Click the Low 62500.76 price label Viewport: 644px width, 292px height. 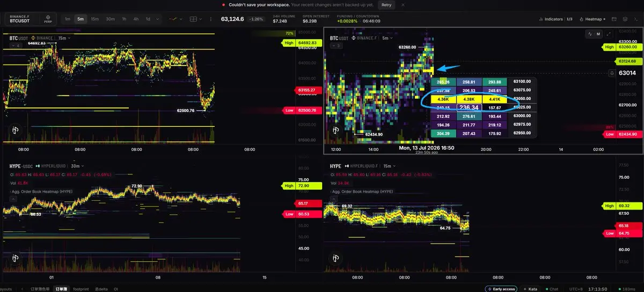click(301, 111)
